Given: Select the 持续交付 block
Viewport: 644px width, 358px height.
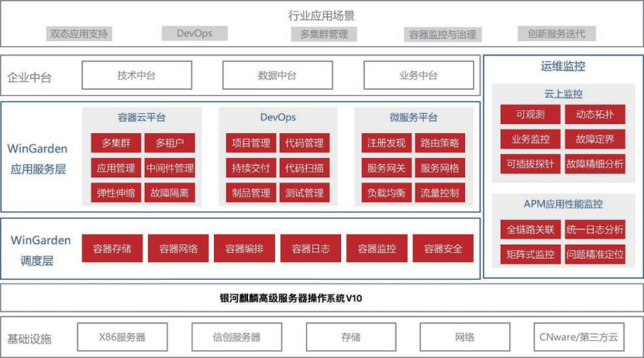Looking at the screenshot, I should pos(251,168).
